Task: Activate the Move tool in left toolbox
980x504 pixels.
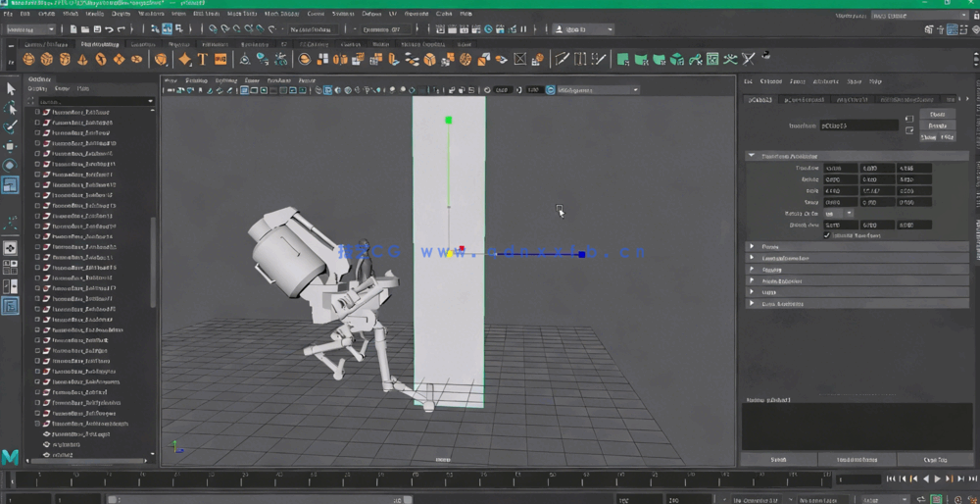Action: click(11, 146)
